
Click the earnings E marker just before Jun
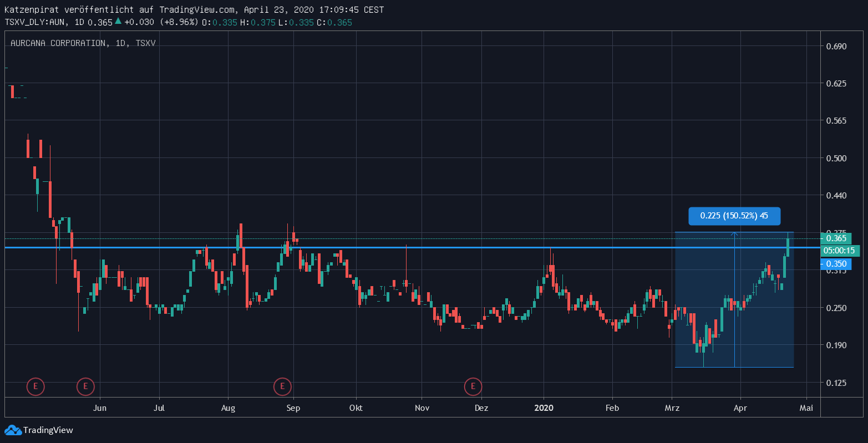(85, 385)
